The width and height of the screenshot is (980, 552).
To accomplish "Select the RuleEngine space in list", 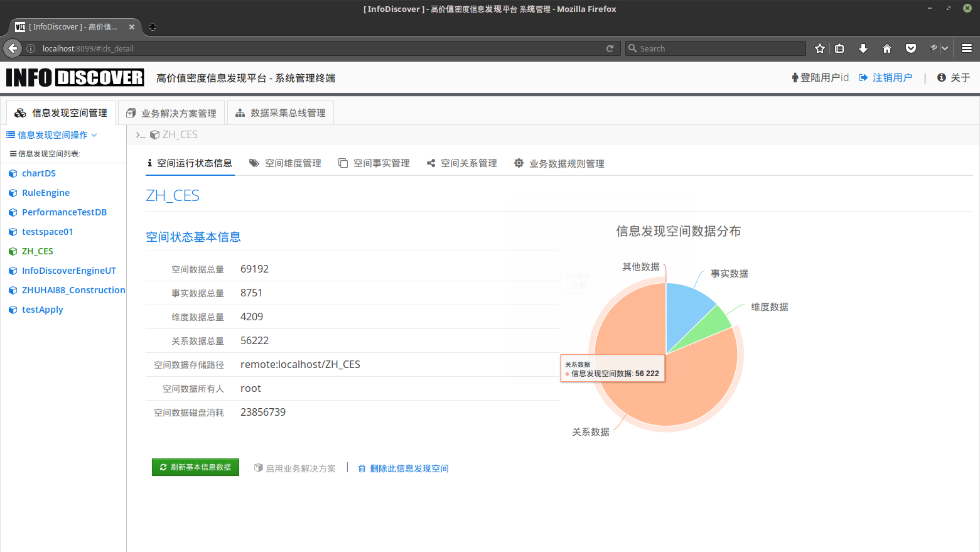I will click(x=45, y=193).
